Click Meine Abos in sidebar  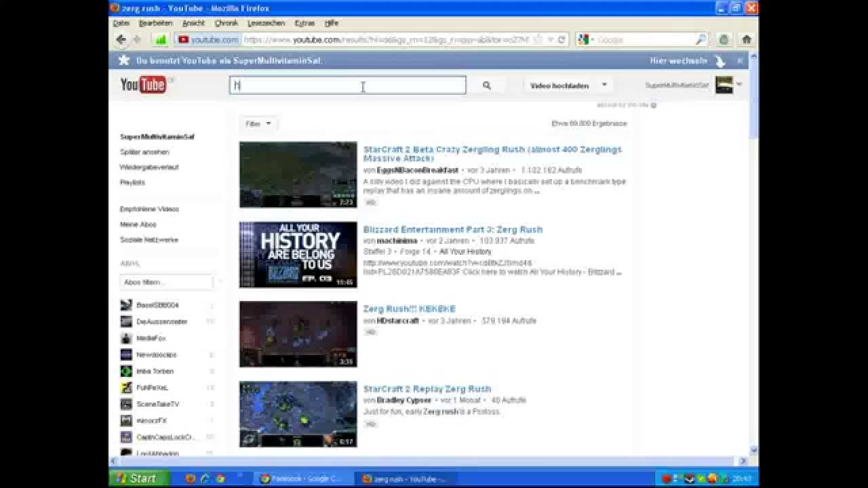click(138, 224)
